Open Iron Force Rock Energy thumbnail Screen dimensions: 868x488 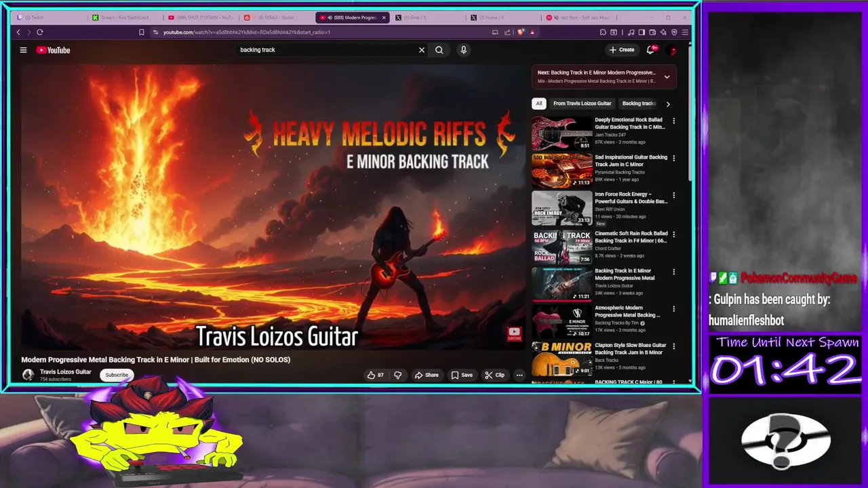(562, 207)
